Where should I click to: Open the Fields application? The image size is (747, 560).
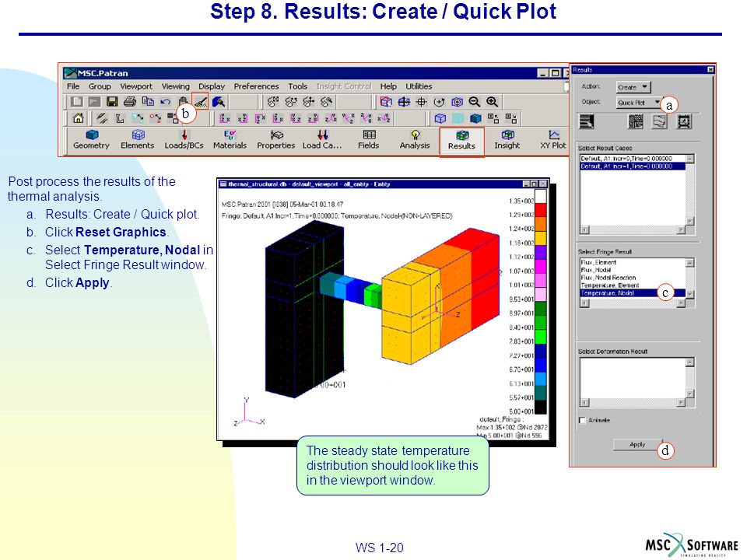click(x=369, y=139)
